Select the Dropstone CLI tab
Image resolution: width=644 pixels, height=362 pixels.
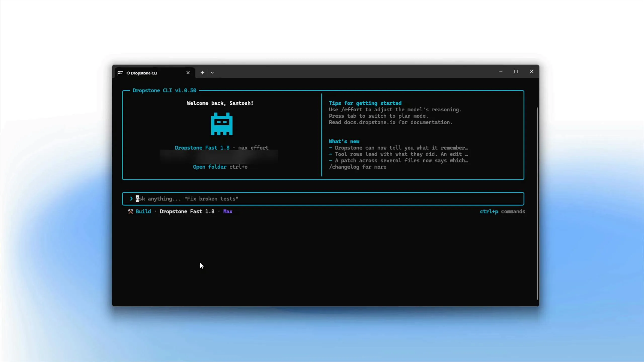(155, 73)
